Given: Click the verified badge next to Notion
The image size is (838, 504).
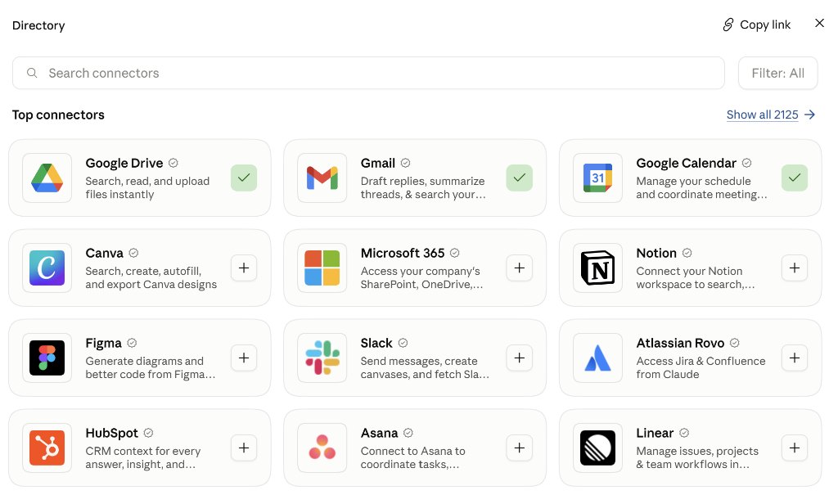Looking at the screenshot, I should [x=687, y=253].
